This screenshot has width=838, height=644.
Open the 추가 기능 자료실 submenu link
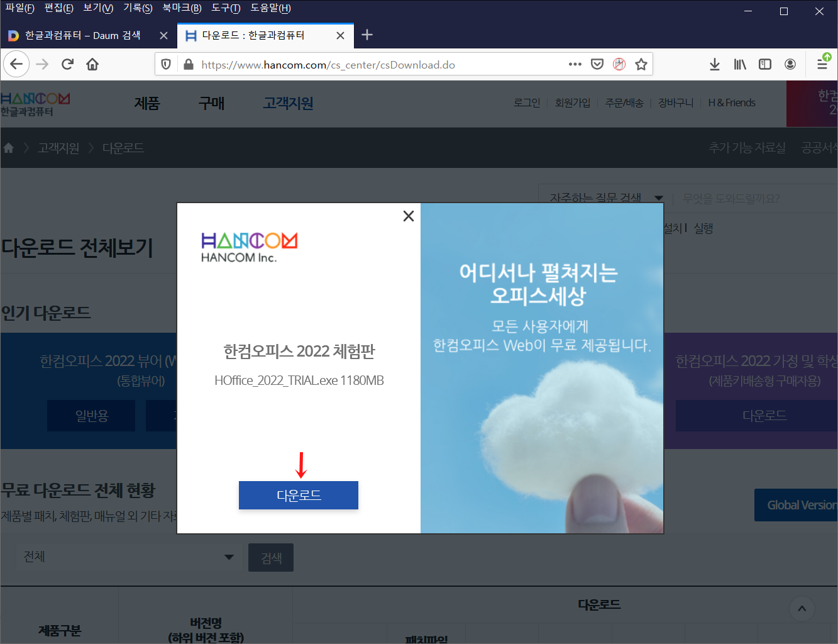[747, 148]
